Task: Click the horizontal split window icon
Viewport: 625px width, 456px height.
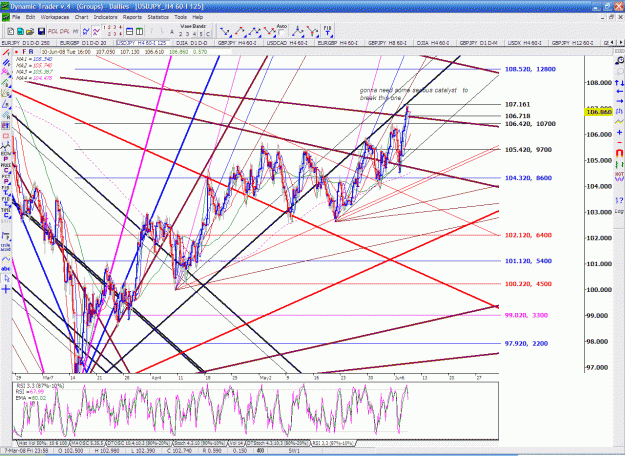Action: (129, 31)
